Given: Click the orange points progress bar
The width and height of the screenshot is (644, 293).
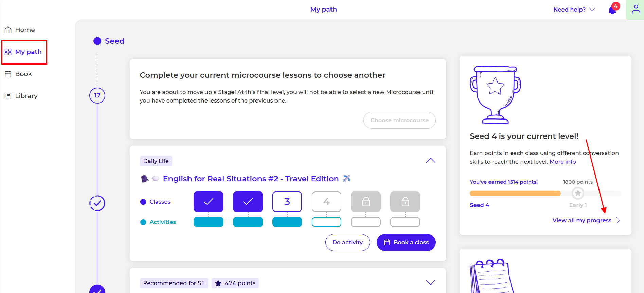Looking at the screenshot, I should [515, 194].
